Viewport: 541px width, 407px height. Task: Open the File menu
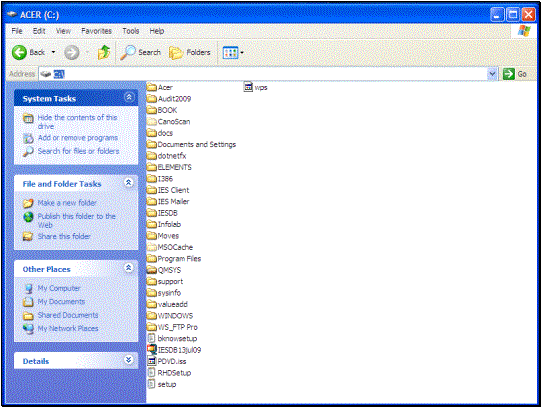pos(17,31)
